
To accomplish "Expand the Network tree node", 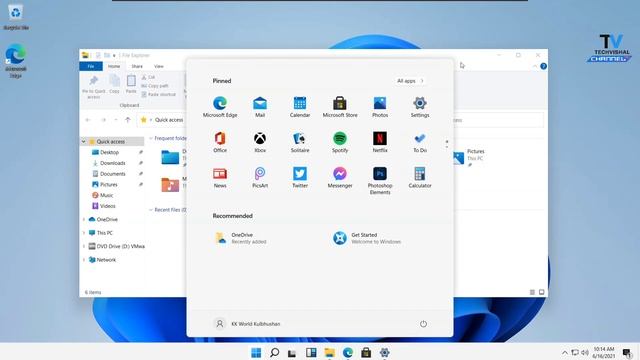I will [x=84, y=260].
